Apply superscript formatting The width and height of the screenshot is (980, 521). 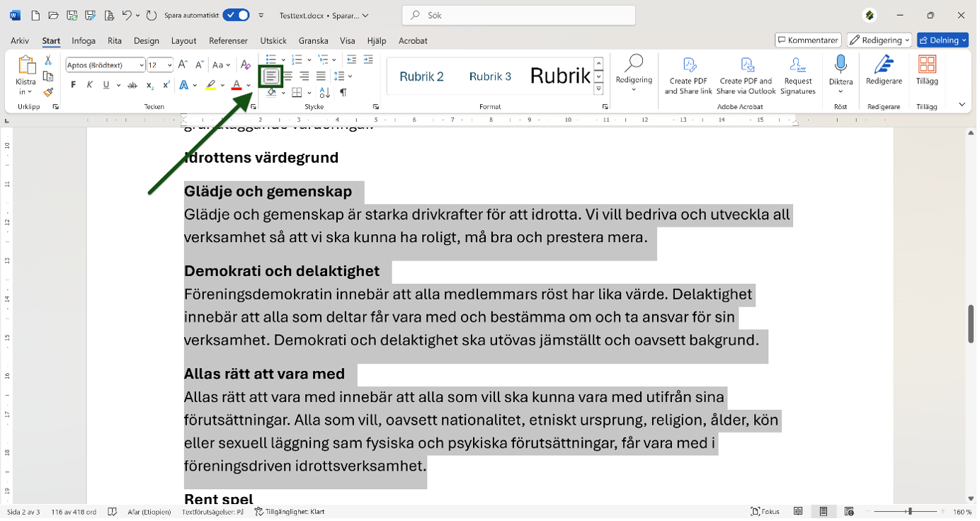point(166,85)
